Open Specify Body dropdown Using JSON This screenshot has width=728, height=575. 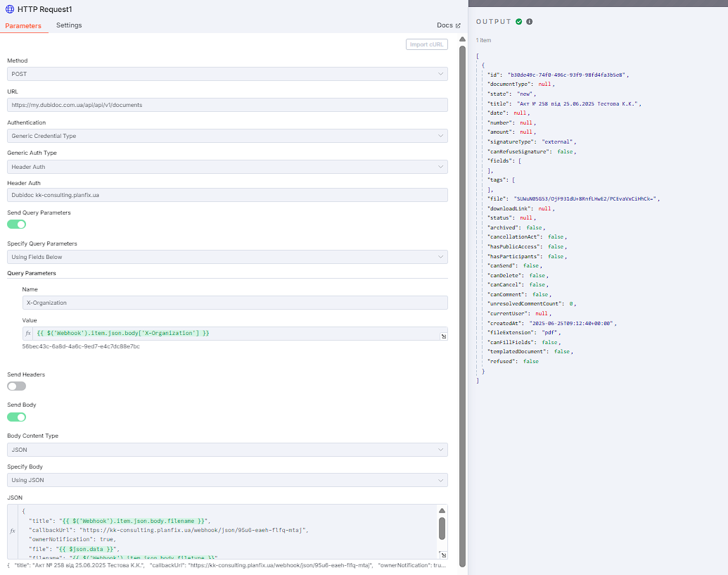[227, 480]
